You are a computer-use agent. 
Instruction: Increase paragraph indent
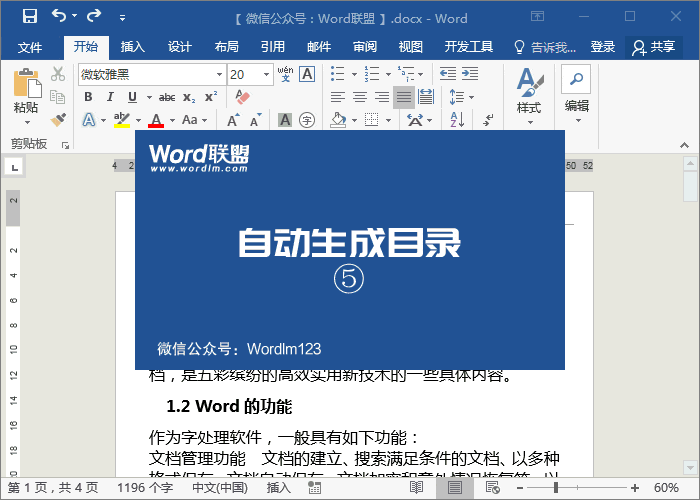pos(470,74)
